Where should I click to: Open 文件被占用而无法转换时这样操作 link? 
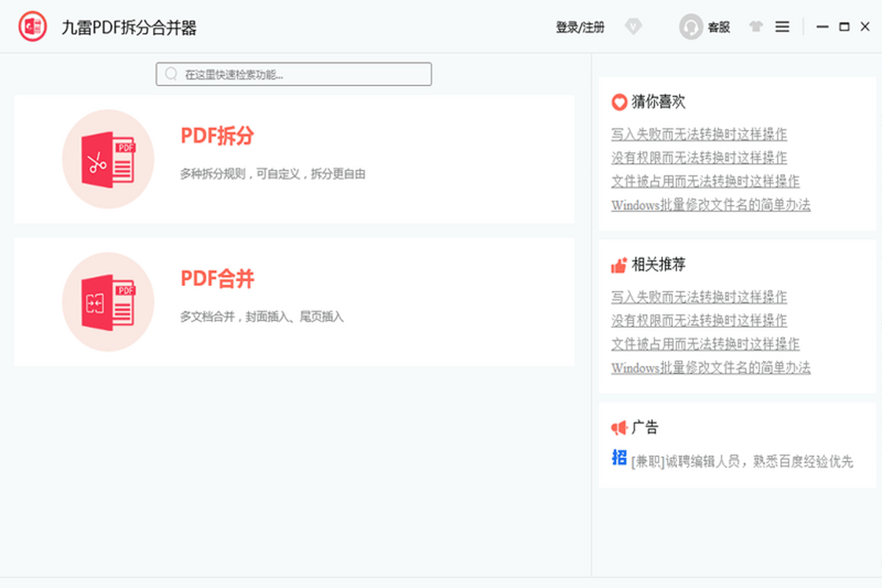(706, 181)
